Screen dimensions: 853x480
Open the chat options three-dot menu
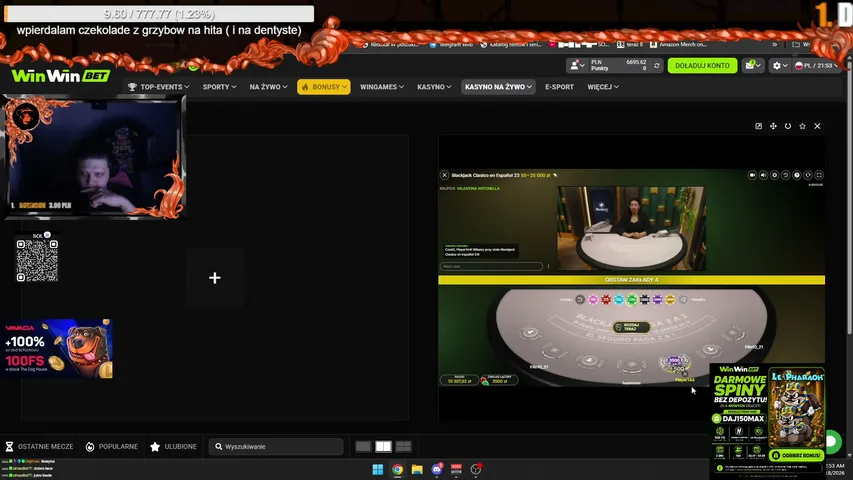[x=548, y=266]
